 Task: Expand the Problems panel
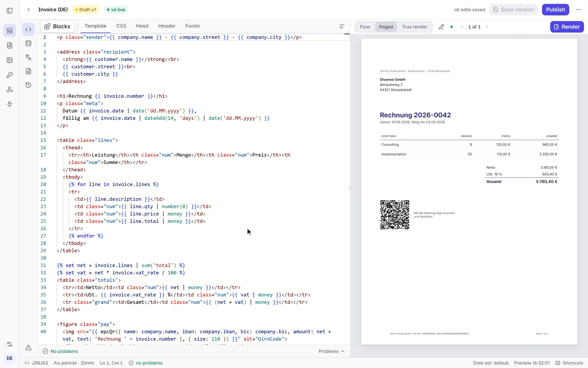tap(331, 351)
